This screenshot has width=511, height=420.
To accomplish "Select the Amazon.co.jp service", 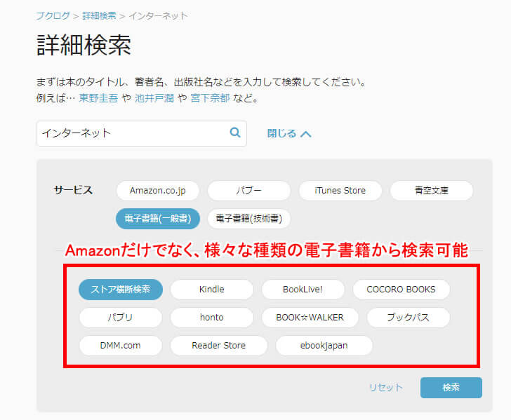I will tap(158, 191).
